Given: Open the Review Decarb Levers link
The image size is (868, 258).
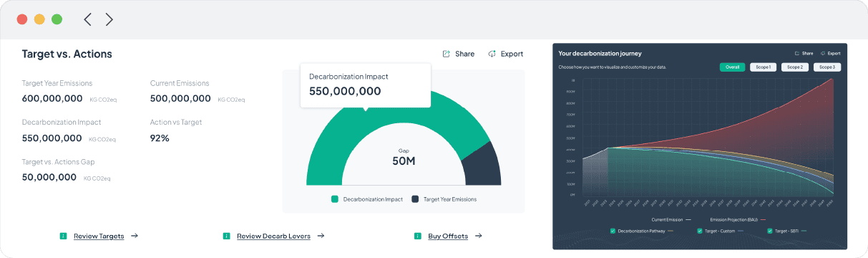Looking at the screenshot, I should [x=273, y=236].
